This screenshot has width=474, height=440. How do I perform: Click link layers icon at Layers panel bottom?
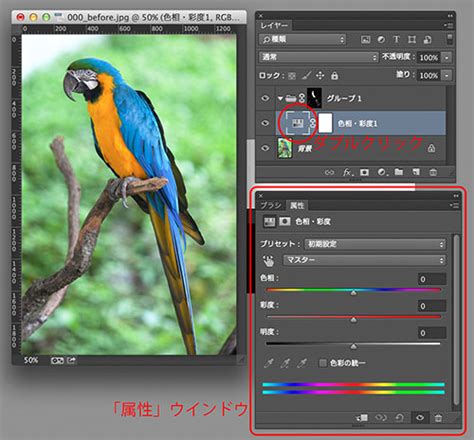click(329, 172)
